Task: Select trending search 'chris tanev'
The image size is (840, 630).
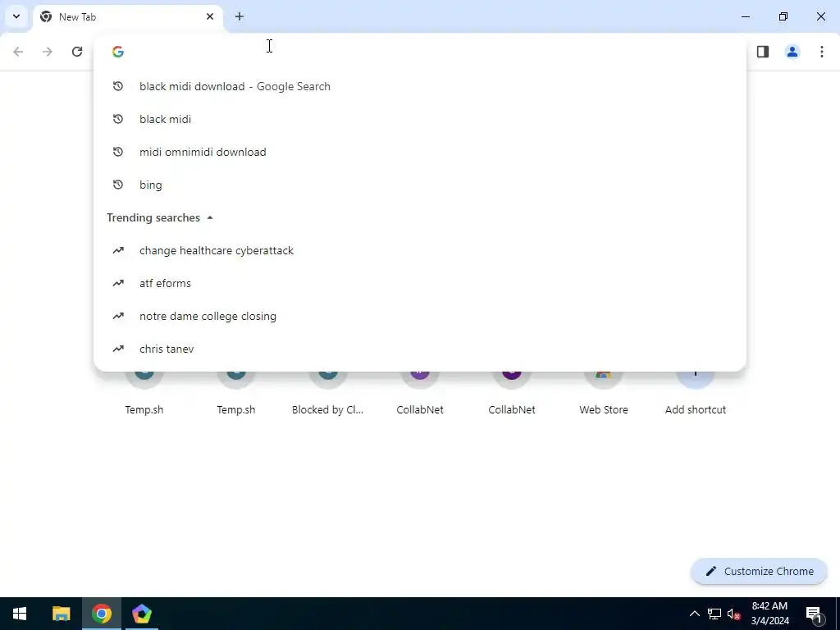Action: click(x=419, y=349)
